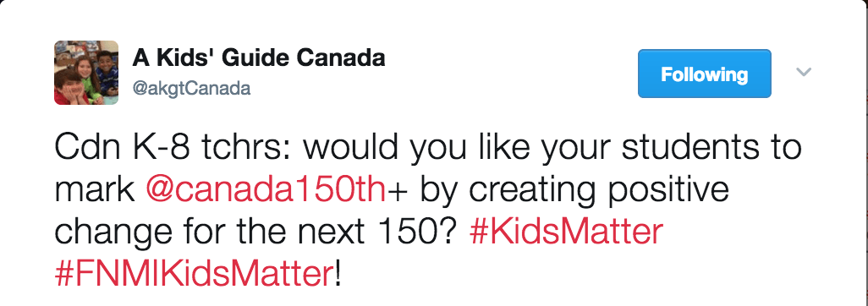This screenshot has height=306, width=868.
Task: Select the word 'students' in the tweet
Action: (x=667, y=148)
